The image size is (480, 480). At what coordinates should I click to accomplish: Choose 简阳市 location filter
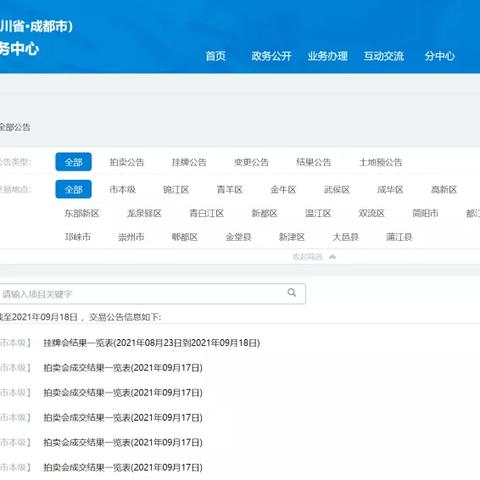coord(425,213)
